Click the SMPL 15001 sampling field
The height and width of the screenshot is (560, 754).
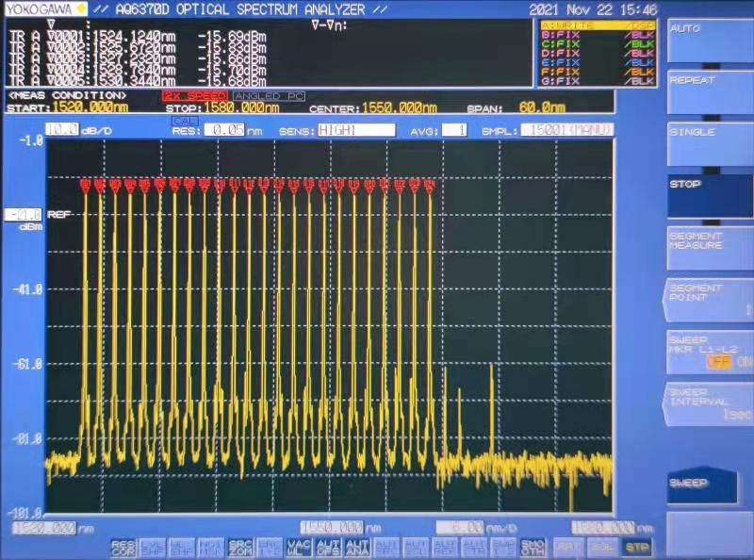pos(567,130)
